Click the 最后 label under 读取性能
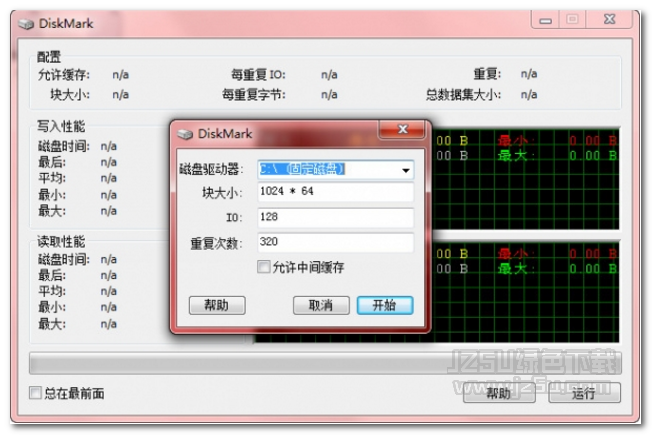 (52, 275)
